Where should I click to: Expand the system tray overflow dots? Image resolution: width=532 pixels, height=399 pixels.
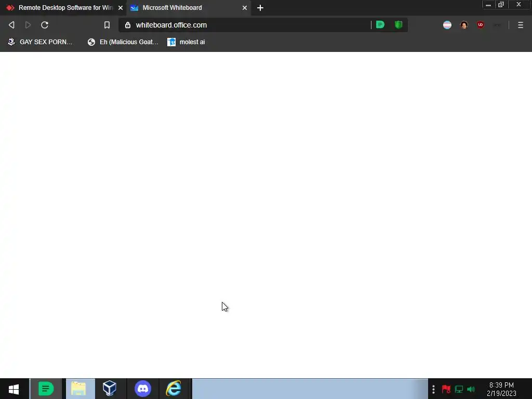click(433, 389)
